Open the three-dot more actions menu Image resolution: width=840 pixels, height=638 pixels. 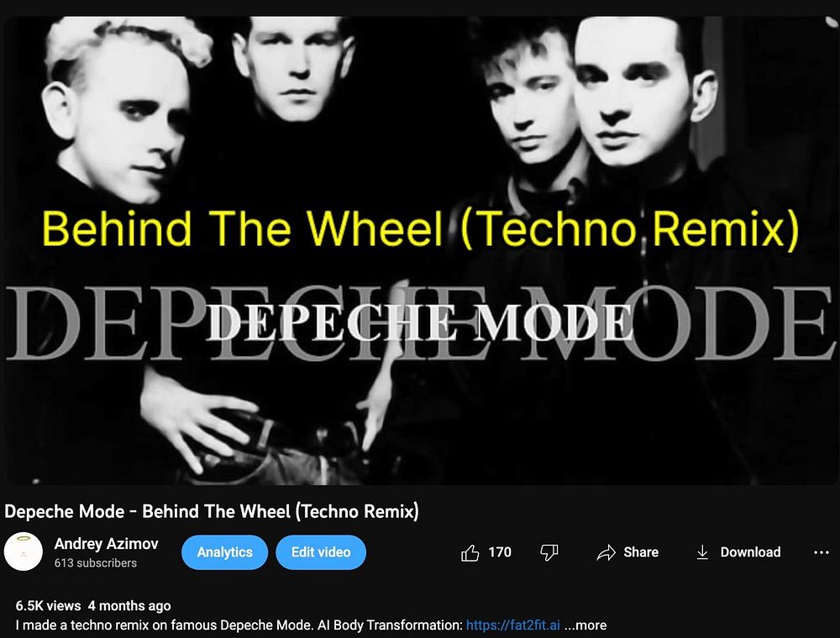coord(821,552)
